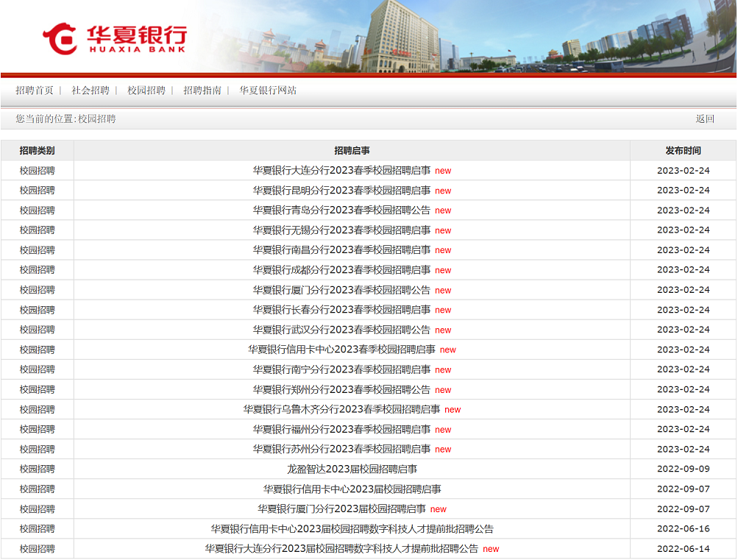Click 校园招聘 category in 龙盈智达 row

coord(38,469)
